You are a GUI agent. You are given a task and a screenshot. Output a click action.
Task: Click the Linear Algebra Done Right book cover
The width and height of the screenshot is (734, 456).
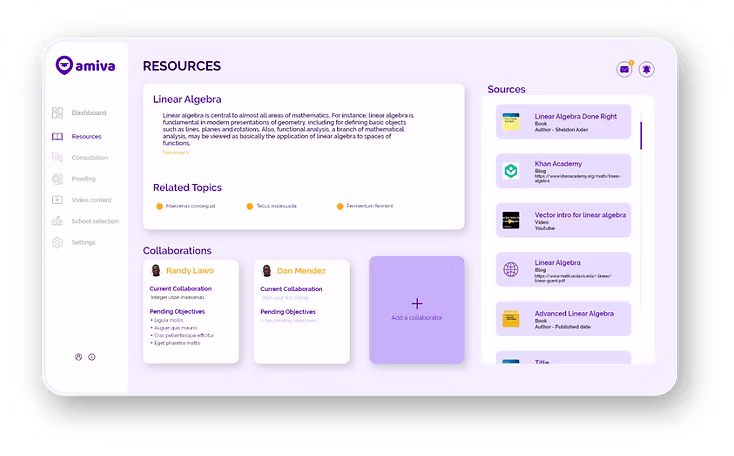pos(511,122)
